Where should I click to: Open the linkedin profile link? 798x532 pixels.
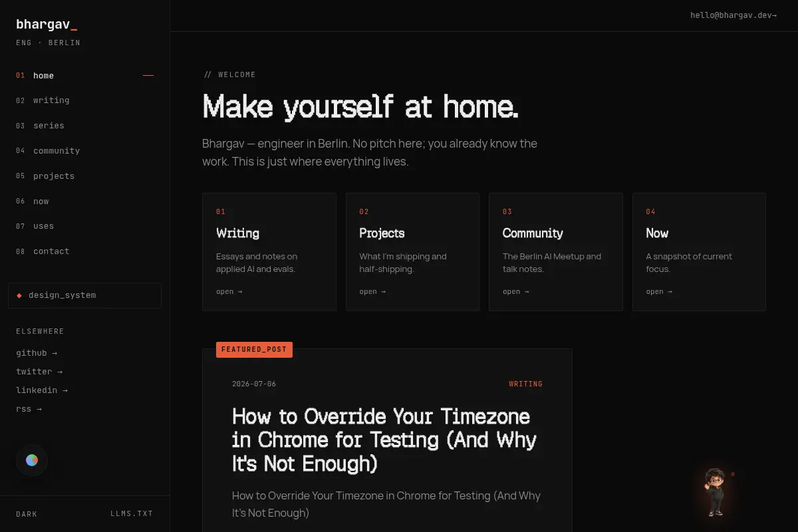coord(42,390)
